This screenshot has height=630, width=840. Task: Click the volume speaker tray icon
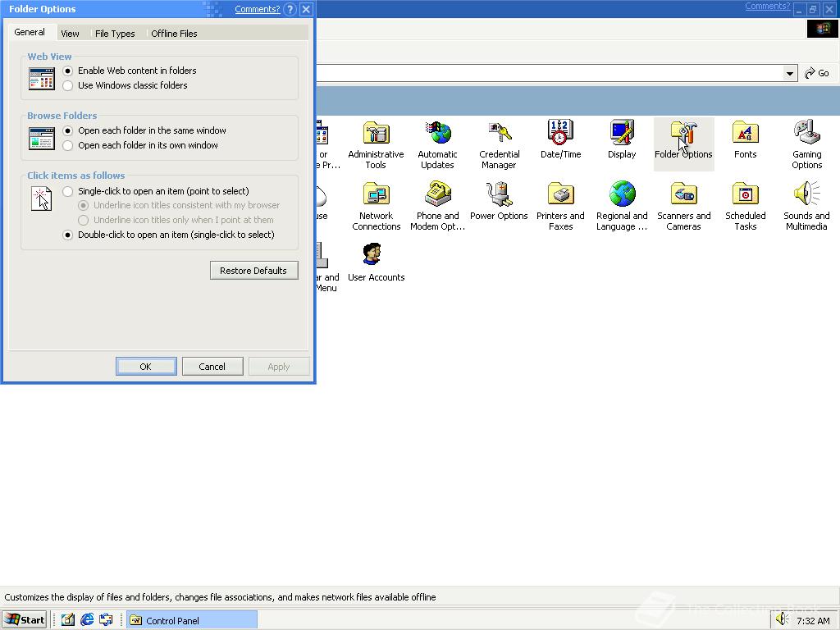pyautogui.click(x=782, y=619)
